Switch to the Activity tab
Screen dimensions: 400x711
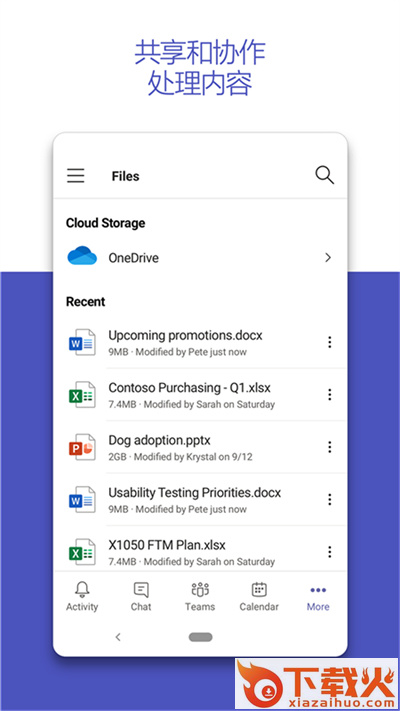82,597
